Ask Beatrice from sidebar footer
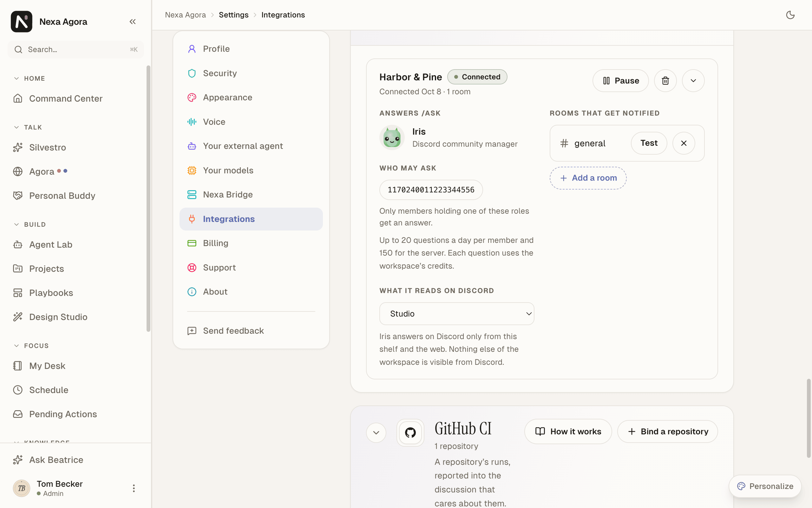Screen dimensions: 812x508 click(x=75, y=460)
